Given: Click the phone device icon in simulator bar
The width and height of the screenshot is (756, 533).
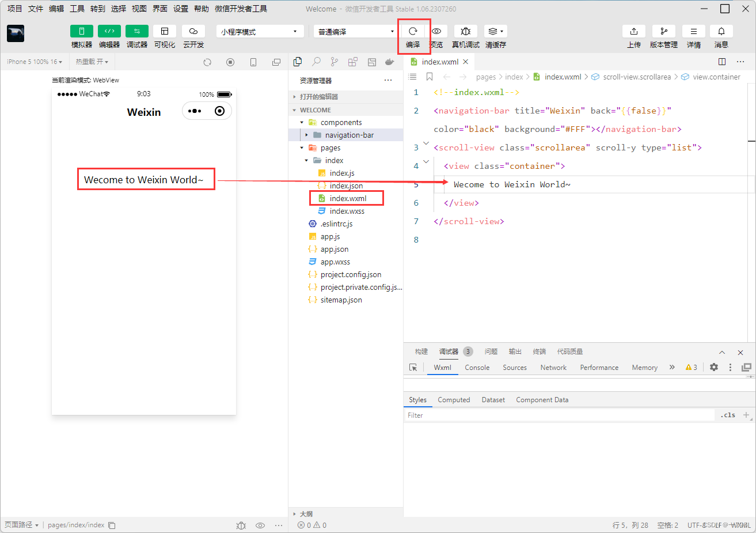Looking at the screenshot, I should click(253, 62).
